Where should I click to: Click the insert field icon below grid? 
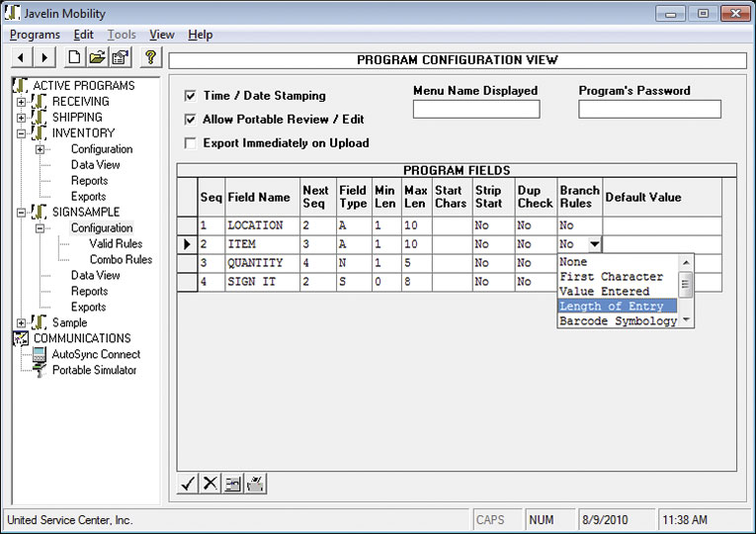tap(232, 484)
